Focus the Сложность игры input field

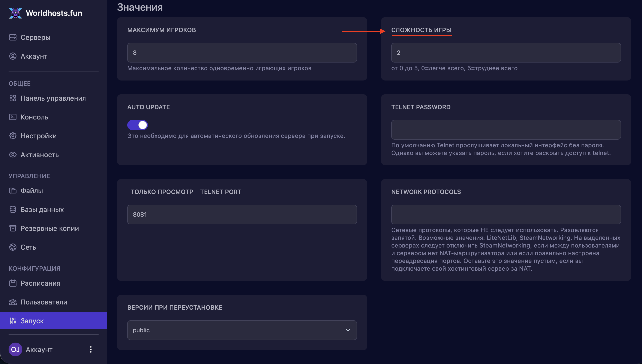(x=506, y=53)
